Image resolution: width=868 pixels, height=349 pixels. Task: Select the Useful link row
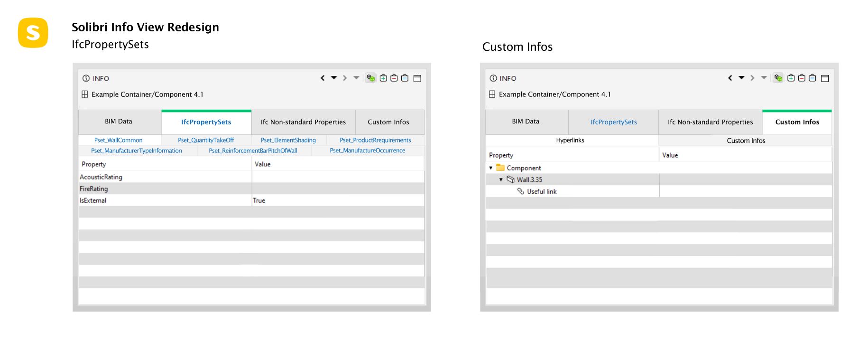click(x=659, y=191)
